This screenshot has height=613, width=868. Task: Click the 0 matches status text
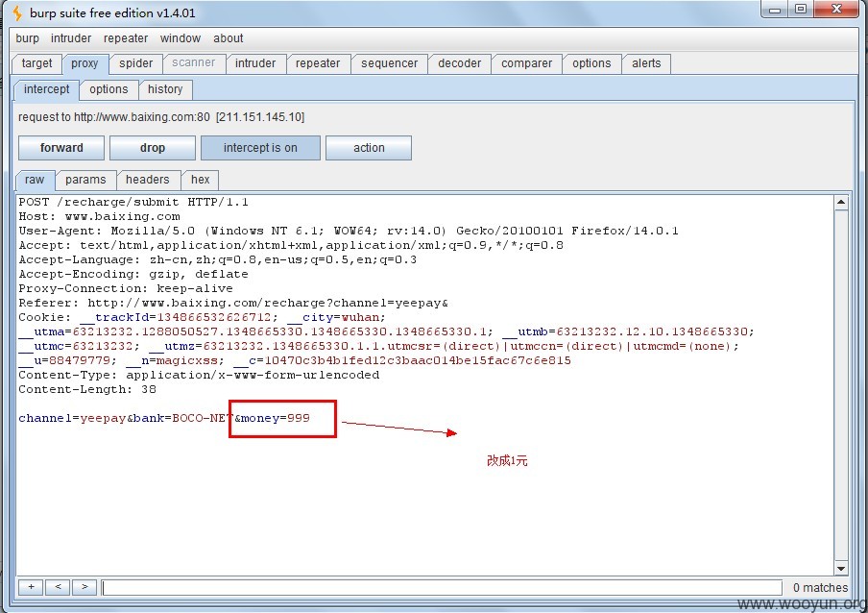pos(820,587)
